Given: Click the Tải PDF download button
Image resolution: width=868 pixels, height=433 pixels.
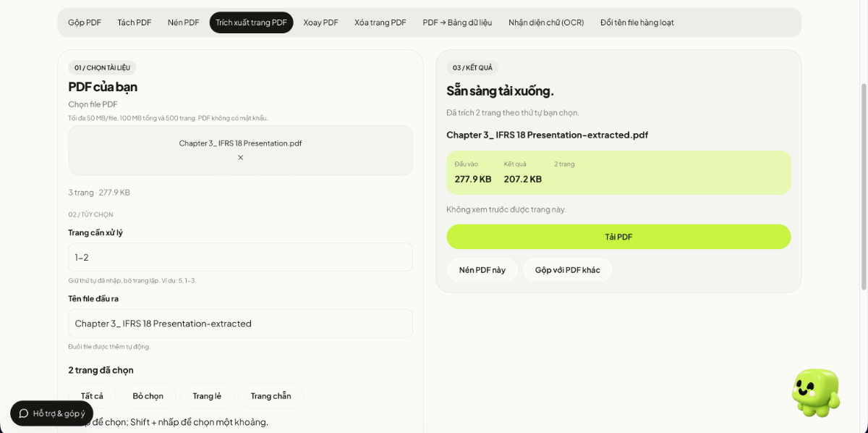Looking at the screenshot, I should point(618,237).
